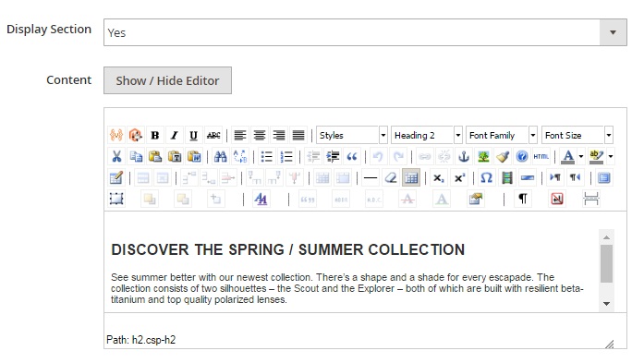This screenshot has height=363, width=644.
Task: Justify text fully
Action: (x=298, y=135)
